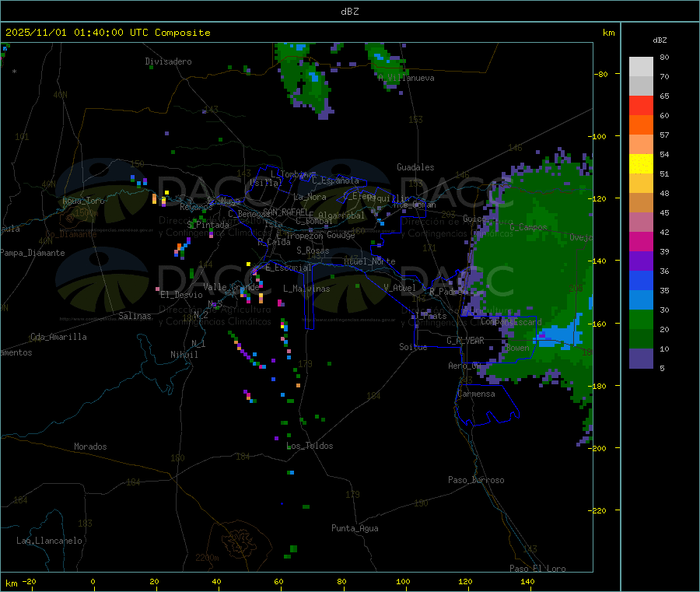
Task: Select the 20 dBZ green legend swatch
Action: coord(641,339)
